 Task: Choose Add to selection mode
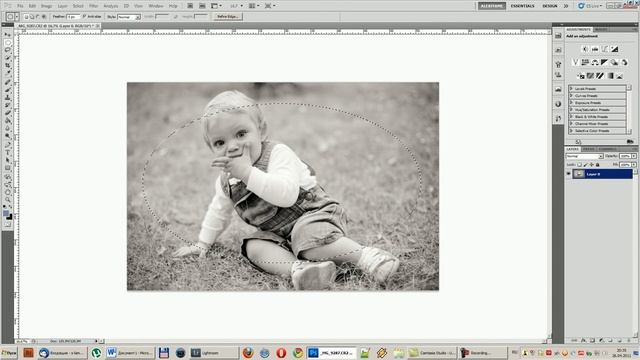pyautogui.click(x=32, y=17)
